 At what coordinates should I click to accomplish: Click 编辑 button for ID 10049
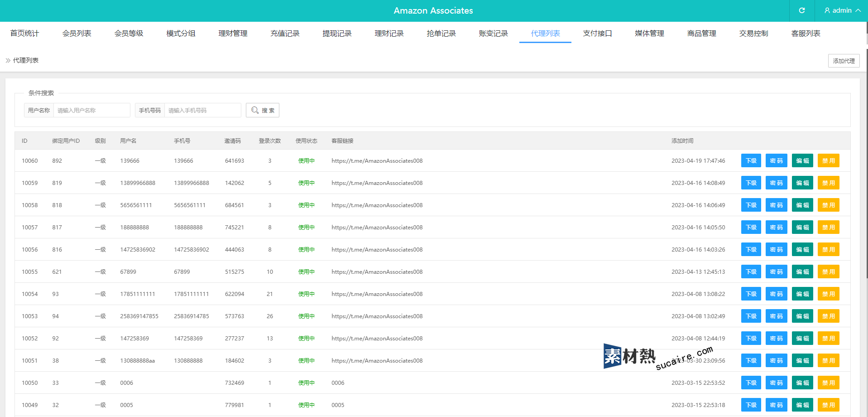[802, 405]
